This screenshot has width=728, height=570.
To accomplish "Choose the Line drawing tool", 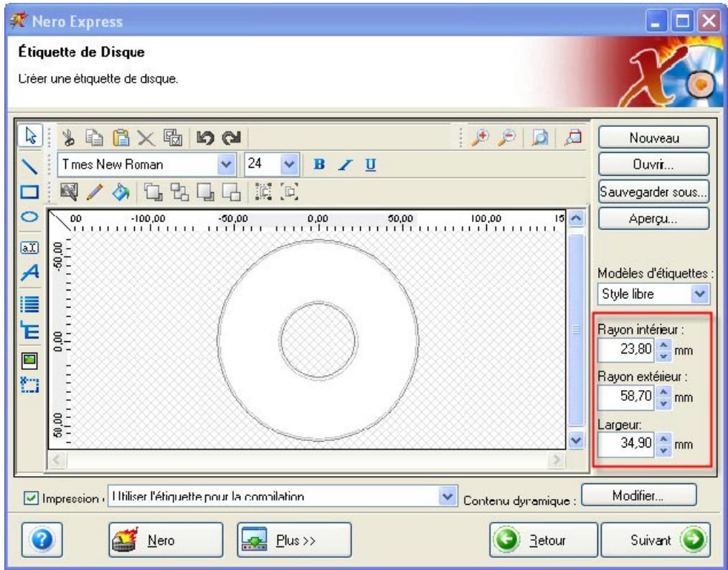I will [x=29, y=165].
